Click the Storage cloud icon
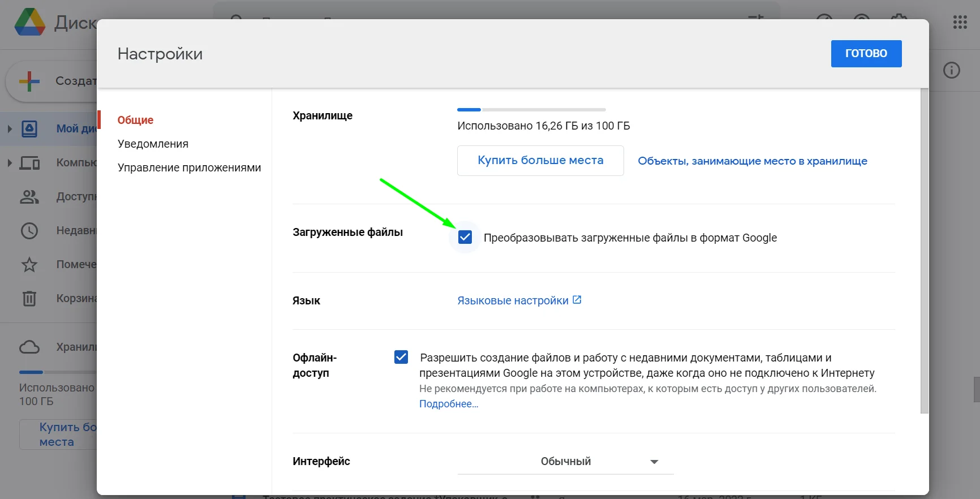 (29, 347)
